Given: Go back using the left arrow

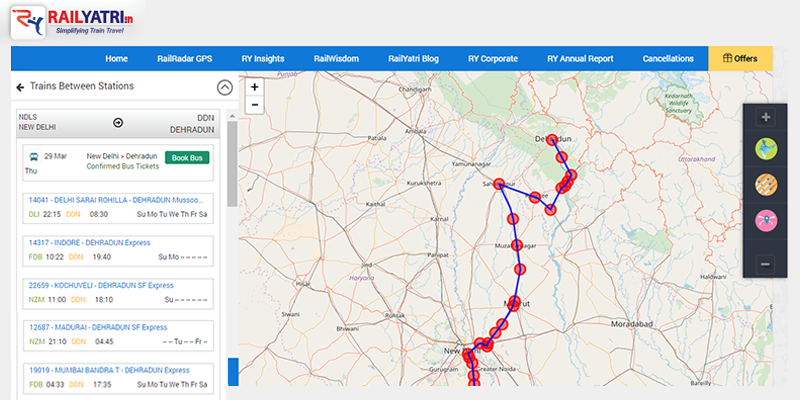Looking at the screenshot, I should 20,87.
